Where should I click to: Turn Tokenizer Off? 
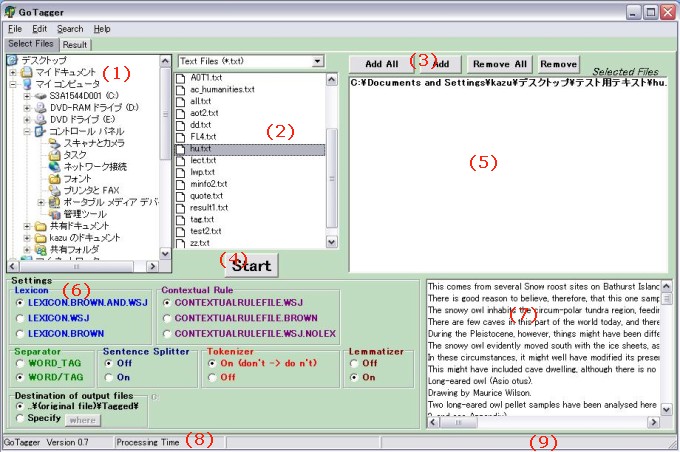tap(212, 377)
